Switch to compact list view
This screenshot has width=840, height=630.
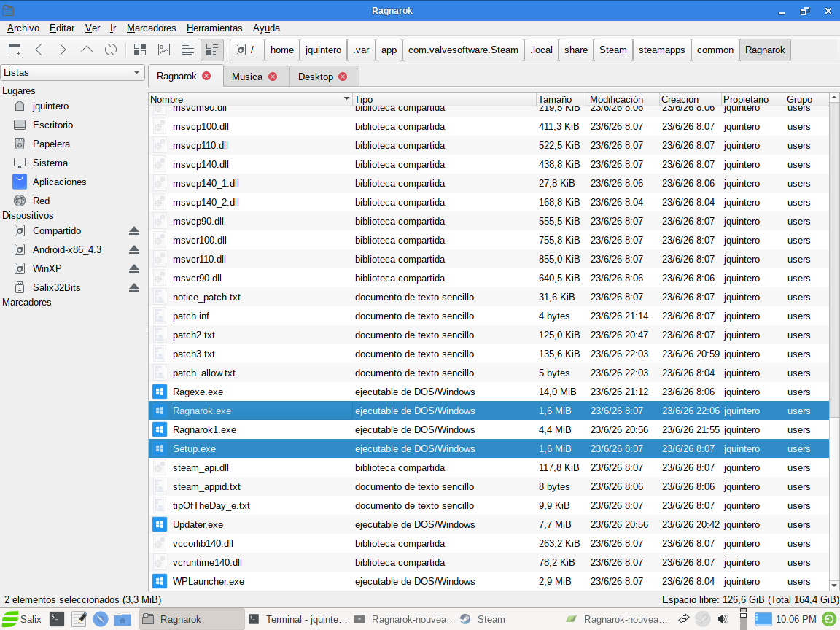tap(188, 50)
